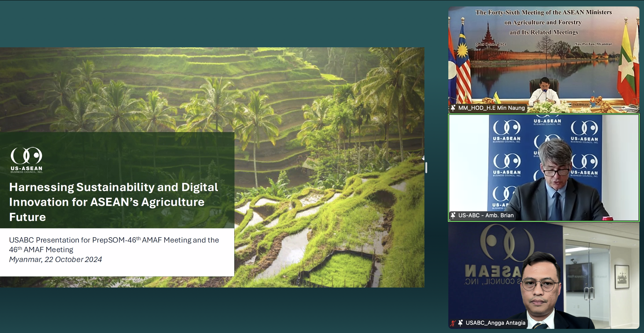
Task: Click the USABC_Angga Antagia name label
Action: [495, 323]
